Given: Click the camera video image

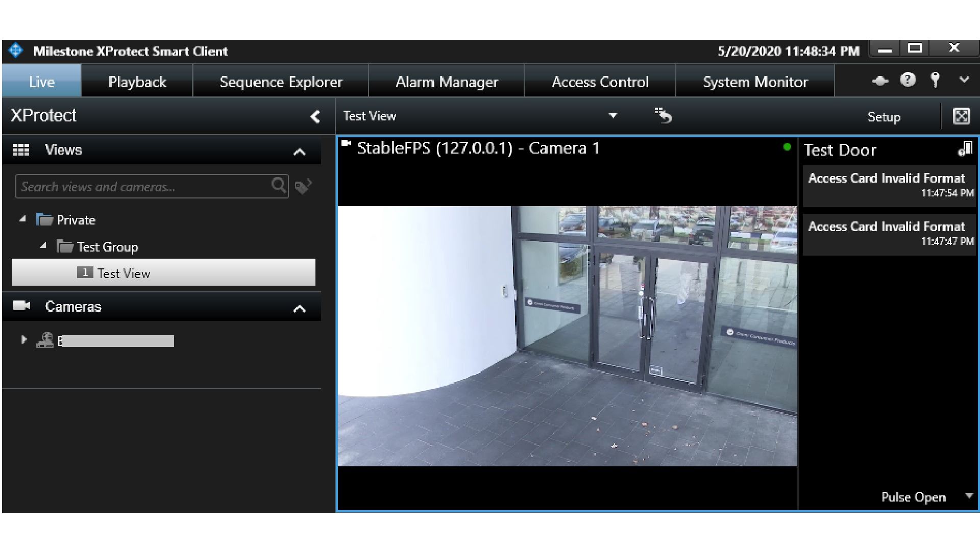Looking at the screenshot, I should (568, 336).
